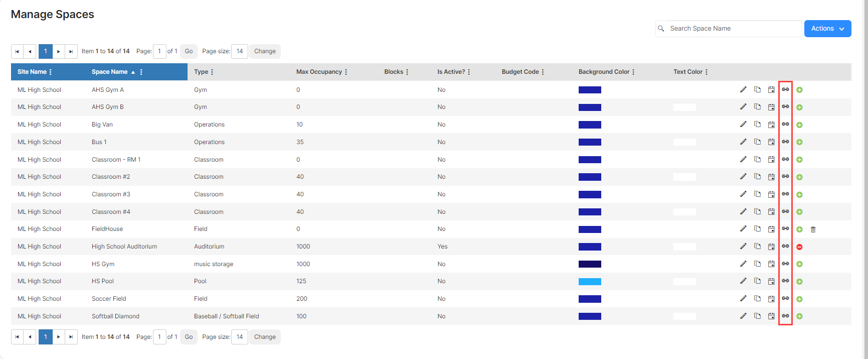Click the green plus icon for Softball Diamond

point(799,316)
